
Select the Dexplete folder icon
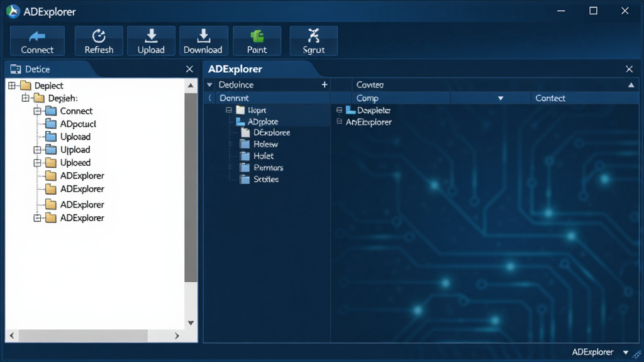tap(350, 110)
